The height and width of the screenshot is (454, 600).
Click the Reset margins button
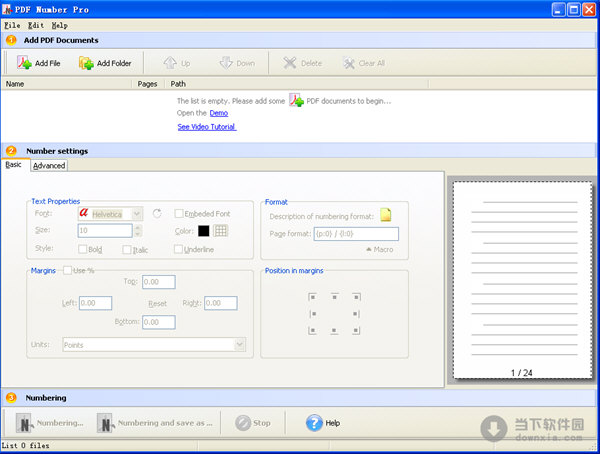[x=157, y=304]
